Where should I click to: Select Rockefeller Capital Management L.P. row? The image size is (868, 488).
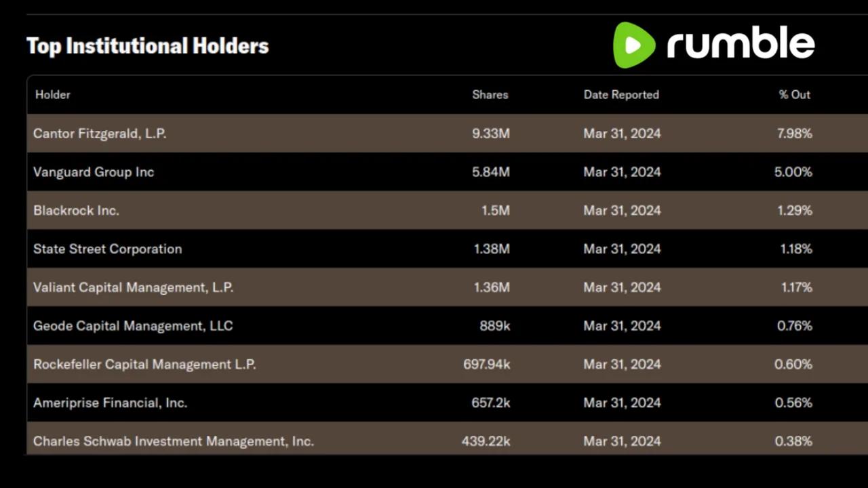(144, 365)
